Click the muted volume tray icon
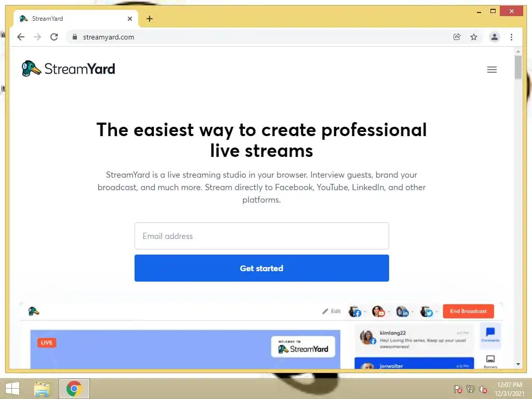 click(483, 389)
